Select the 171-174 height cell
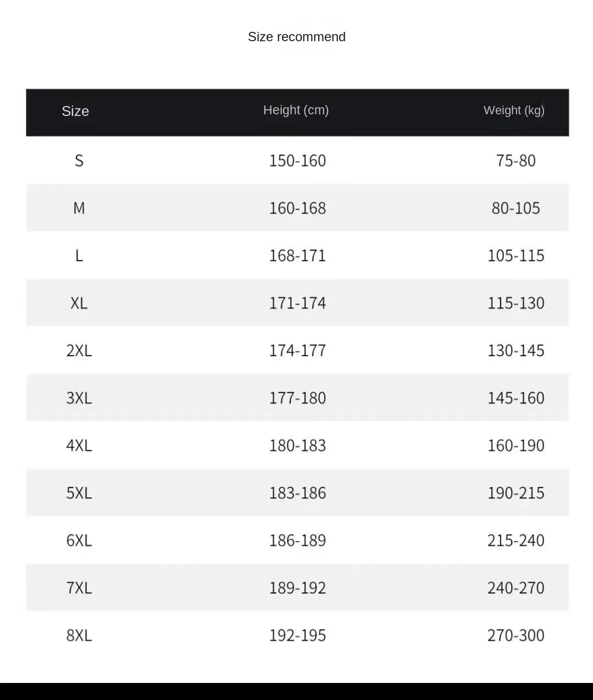The height and width of the screenshot is (700, 593). point(297,303)
